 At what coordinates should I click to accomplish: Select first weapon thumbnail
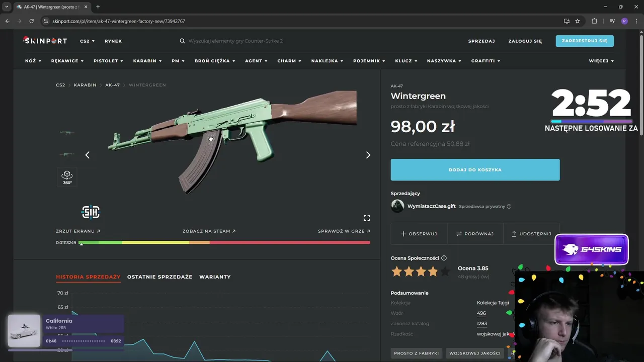coord(67,133)
